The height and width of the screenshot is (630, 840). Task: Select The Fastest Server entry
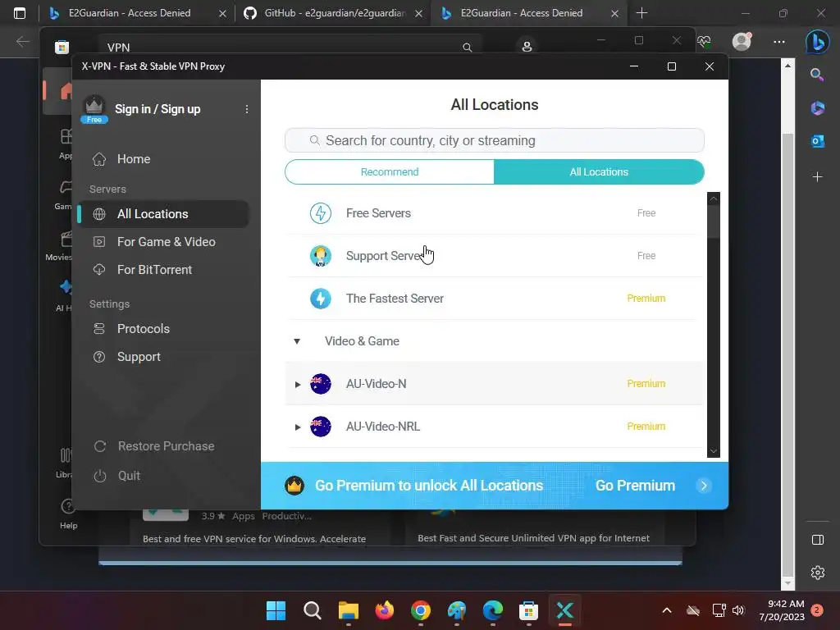pos(494,299)
